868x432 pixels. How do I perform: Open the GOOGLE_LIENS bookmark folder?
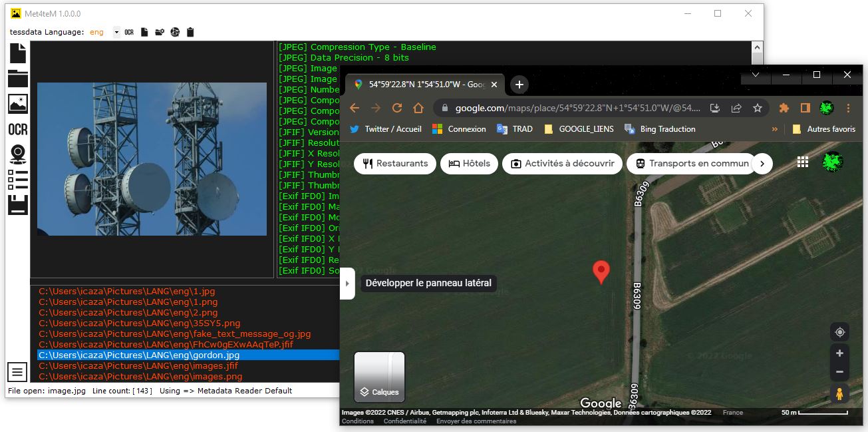coord(579,129)
